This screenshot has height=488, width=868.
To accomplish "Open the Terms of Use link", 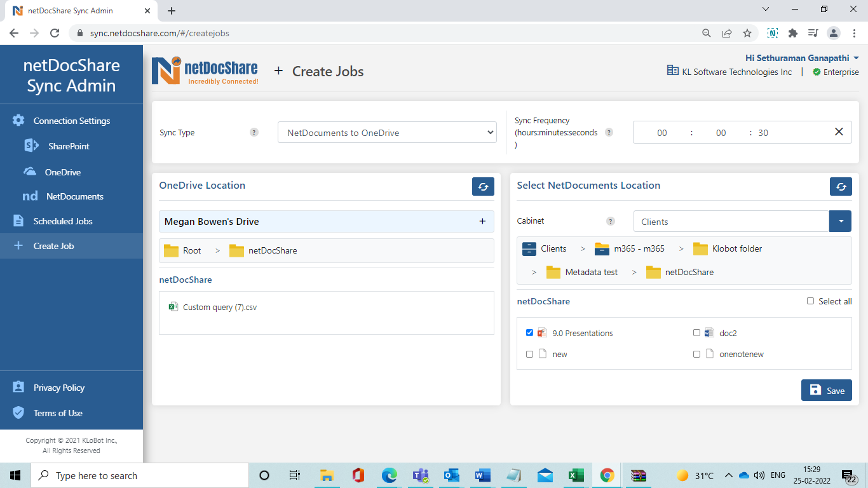I will 58,413.
